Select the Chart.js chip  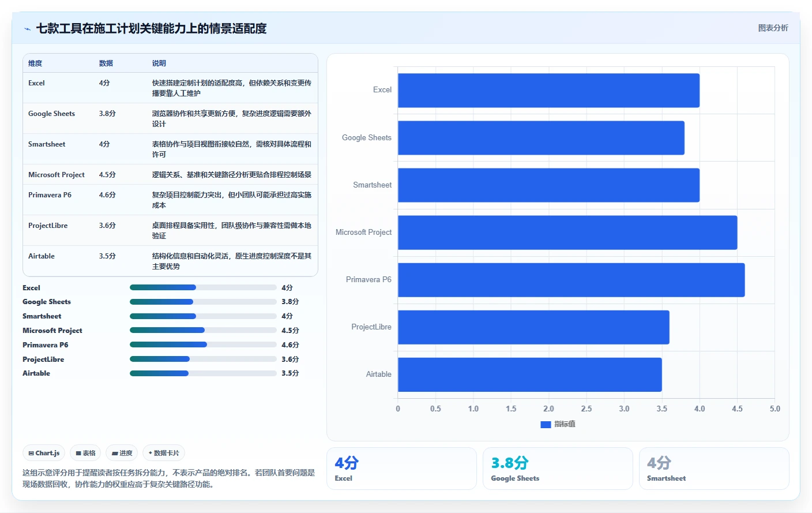pos(44,453)
